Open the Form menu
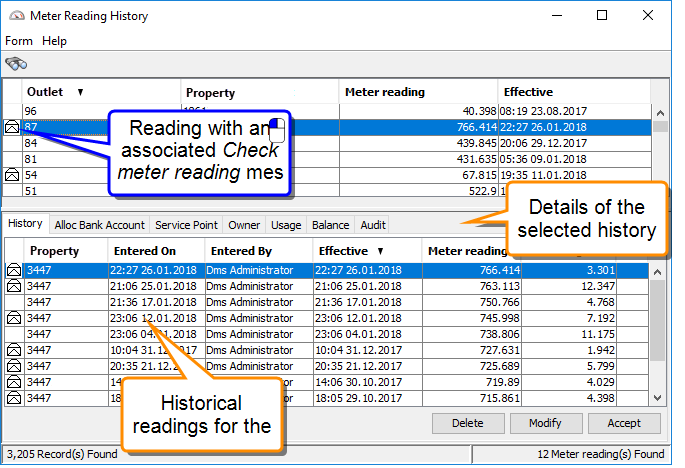 (x=19, y=41)
